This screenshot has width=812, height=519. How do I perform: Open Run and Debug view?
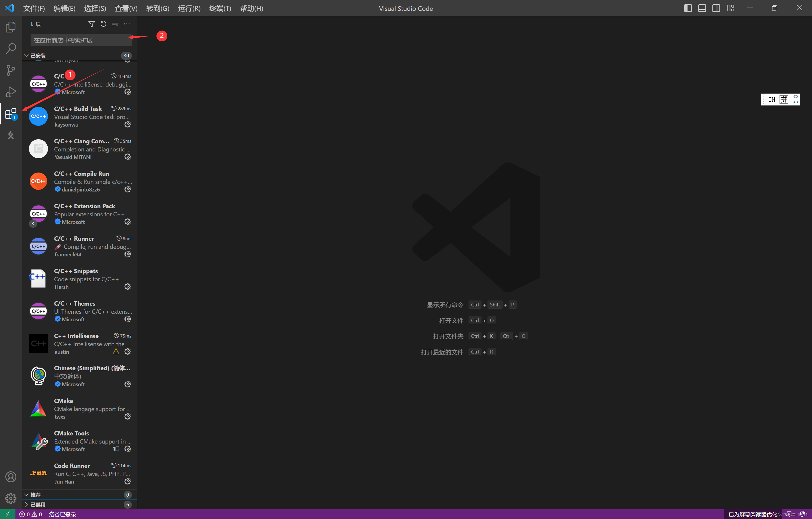tap(11, 92)
